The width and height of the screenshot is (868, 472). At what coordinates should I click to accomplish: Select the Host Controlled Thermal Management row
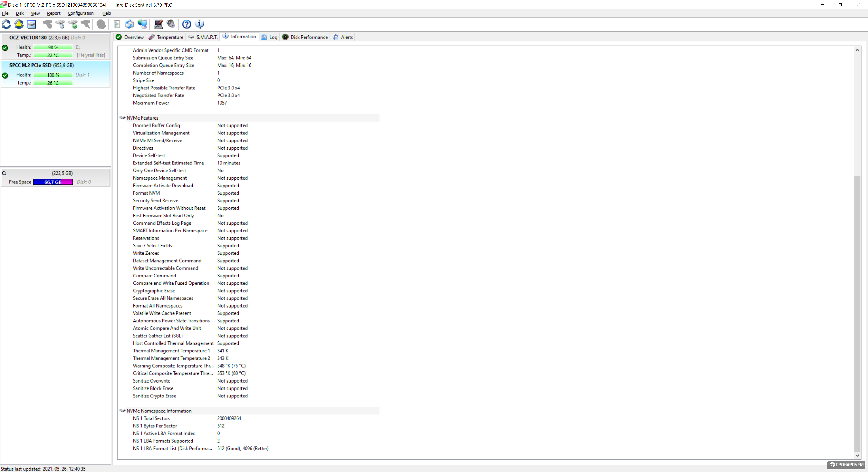[x=249, y=343]
